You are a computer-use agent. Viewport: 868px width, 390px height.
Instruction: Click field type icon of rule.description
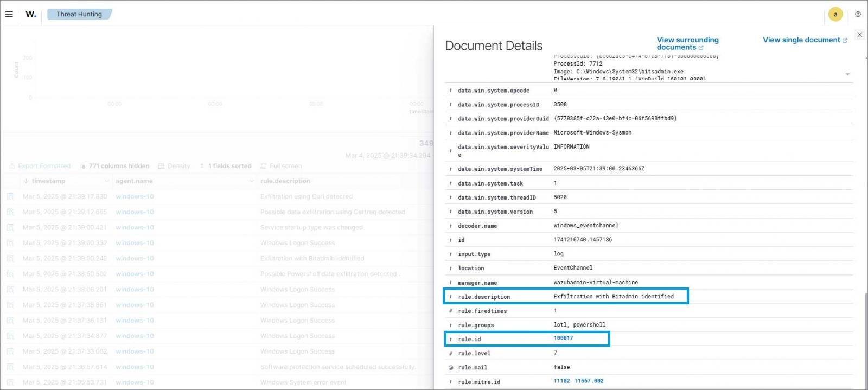pos(451,297)
